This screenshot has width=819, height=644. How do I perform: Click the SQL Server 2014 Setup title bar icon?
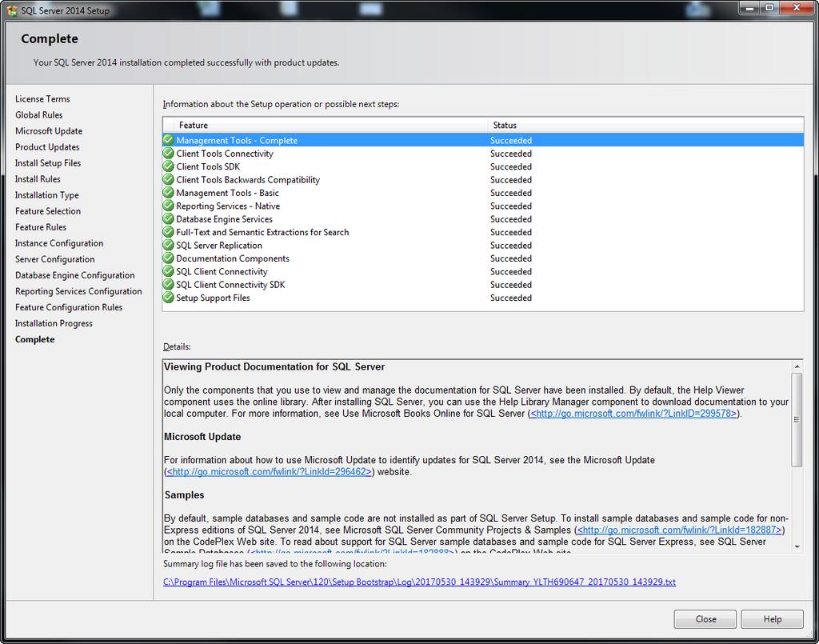(11, 10)
